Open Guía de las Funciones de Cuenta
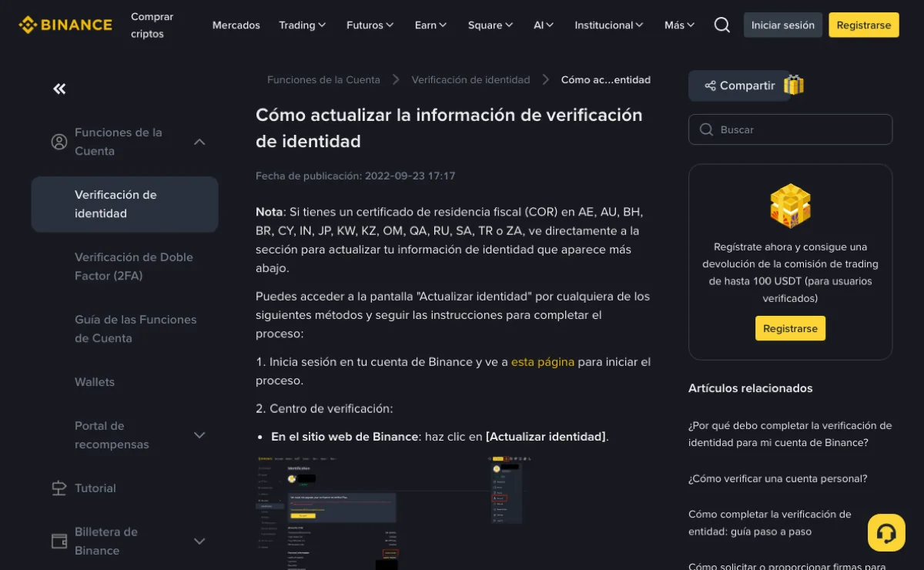 click(x=136, y=329)
